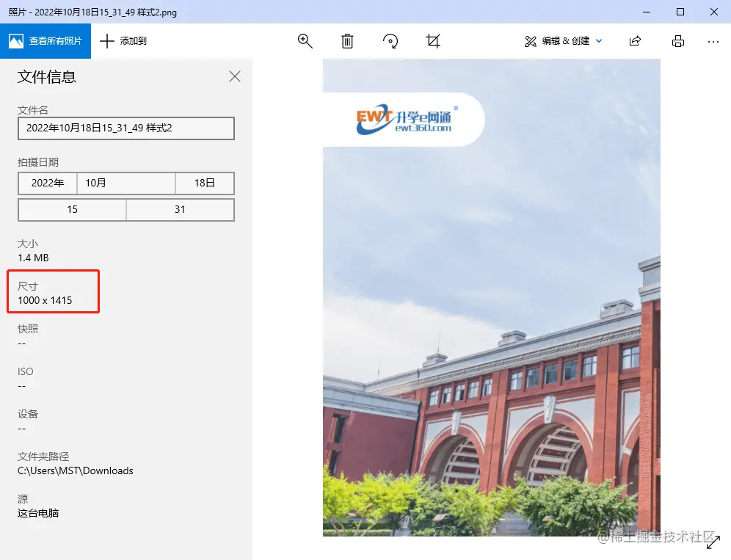Click the minute field showing 31

[180, 210]
